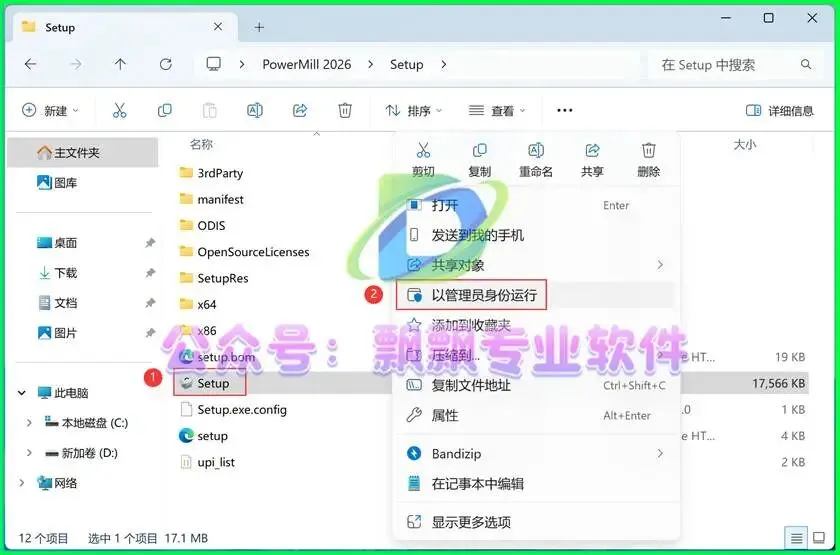This screenshot has height=555, width=840.
Task: Close the Setup tab
Action: pos(218,27)
